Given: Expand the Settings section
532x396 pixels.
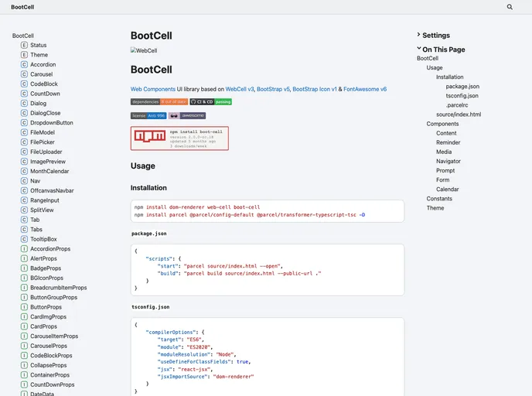Looking at the screenshot, I should tap(433, 36).
